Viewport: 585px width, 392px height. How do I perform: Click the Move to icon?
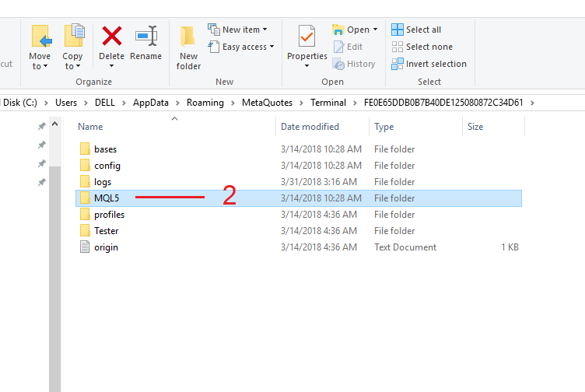click(40, 37)
